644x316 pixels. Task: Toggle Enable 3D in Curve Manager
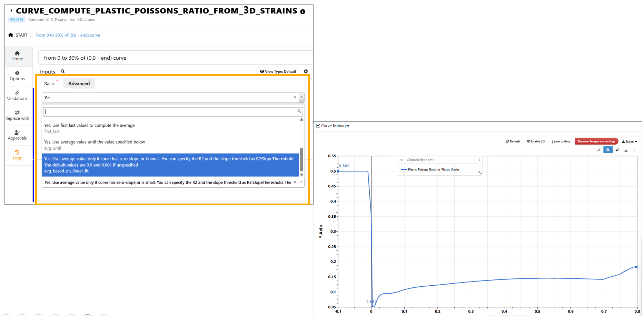[536, 141]
